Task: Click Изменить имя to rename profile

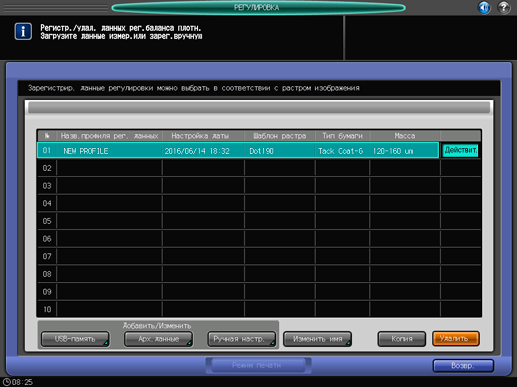Action: coord(317,339)
